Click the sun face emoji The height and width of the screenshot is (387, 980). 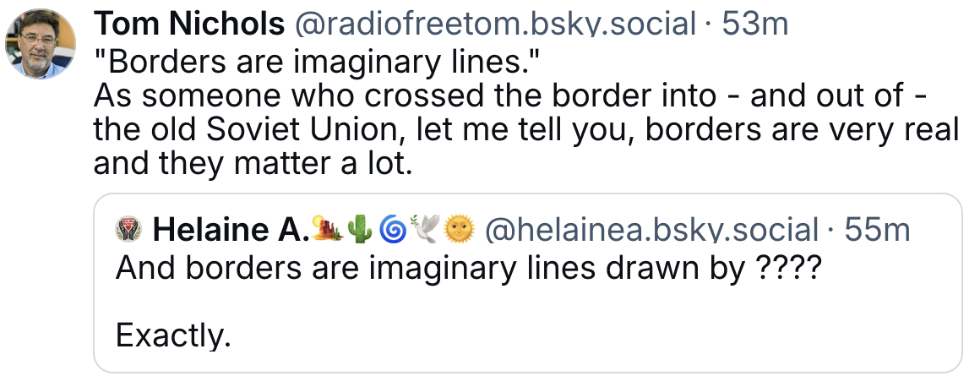(459, 230)
